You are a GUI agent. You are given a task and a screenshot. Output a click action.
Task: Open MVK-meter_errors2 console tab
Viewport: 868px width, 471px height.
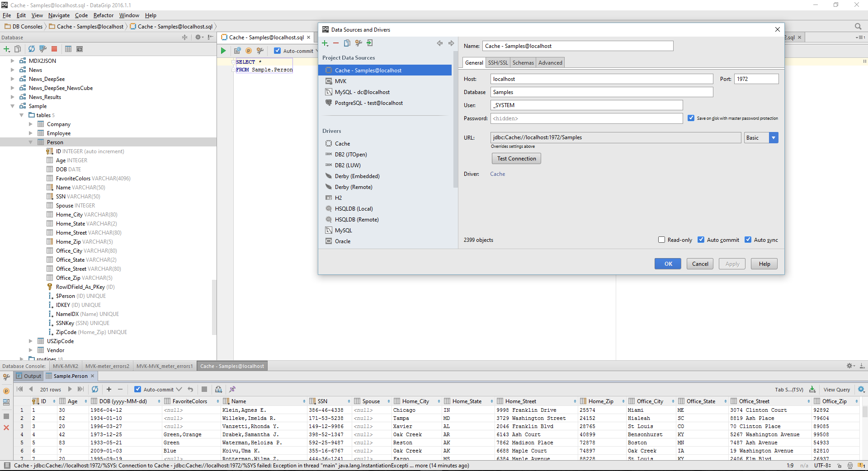pyautogui.click(x=107, y=366)
